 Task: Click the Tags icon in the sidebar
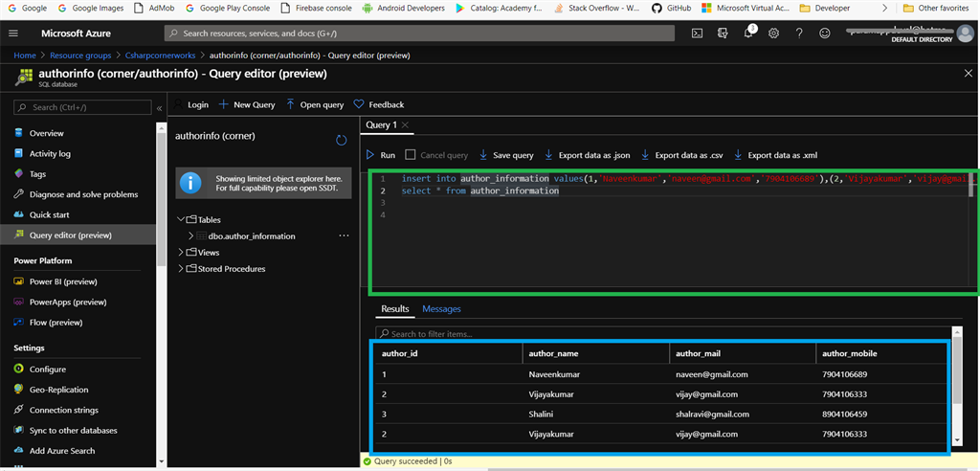[19, 174]
